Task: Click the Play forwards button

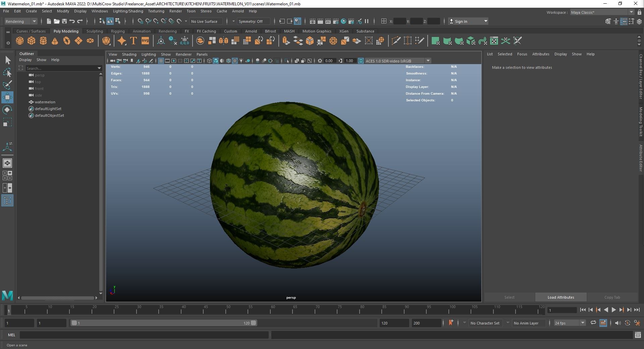Action: [613, 310]
